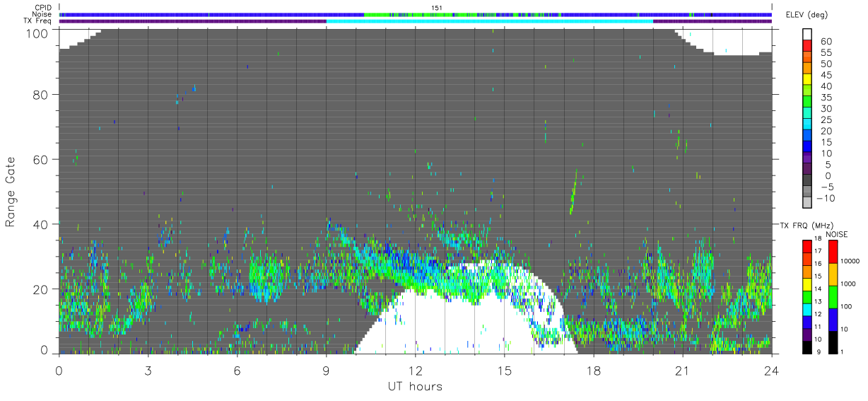The width and height of the screenshot is (868, 401).
Task: Click the '20' tick on Range Gate axis
Action: 40,289
